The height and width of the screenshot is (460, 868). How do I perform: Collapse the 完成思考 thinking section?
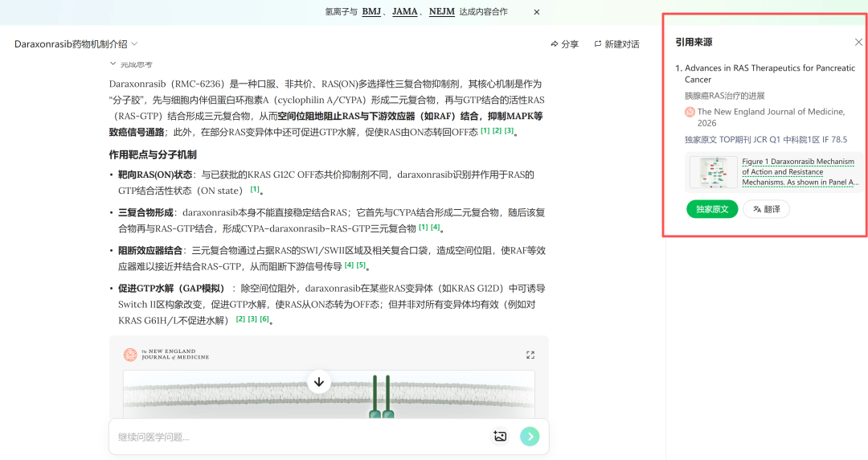tap(131, 64)
